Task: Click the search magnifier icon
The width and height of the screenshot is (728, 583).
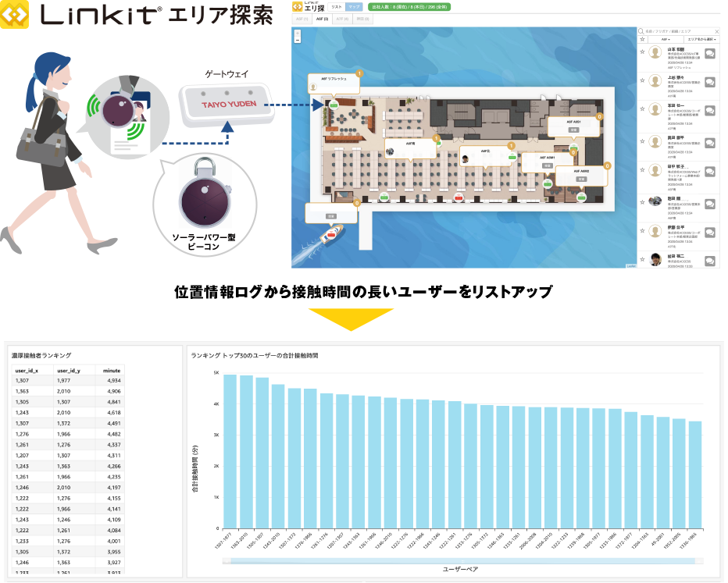Action: pos(641,31)
